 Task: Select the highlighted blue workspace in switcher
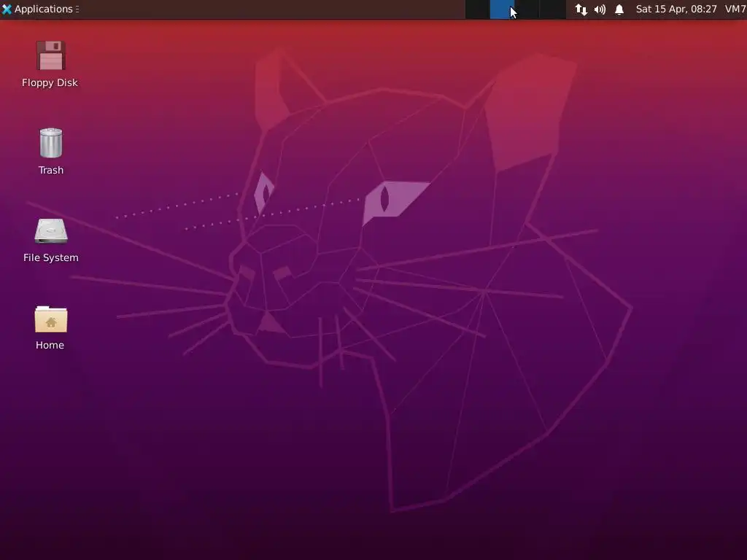[x=503, y=9]
